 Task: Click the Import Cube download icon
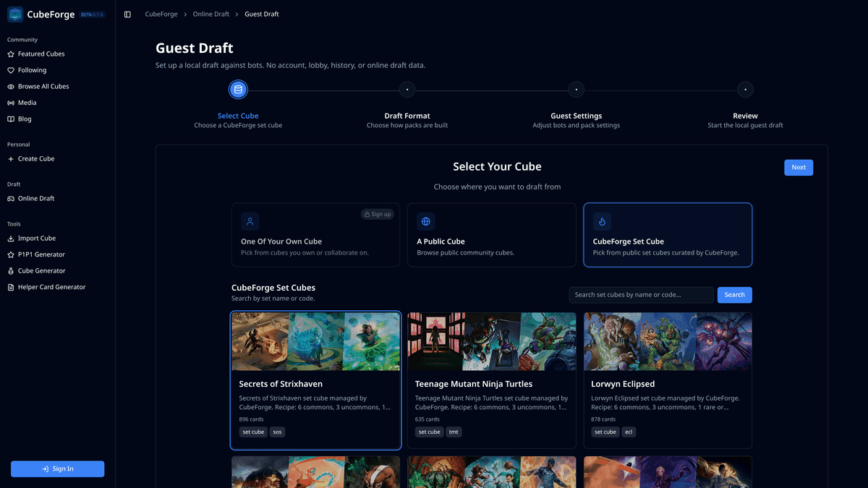coord(11,239)
